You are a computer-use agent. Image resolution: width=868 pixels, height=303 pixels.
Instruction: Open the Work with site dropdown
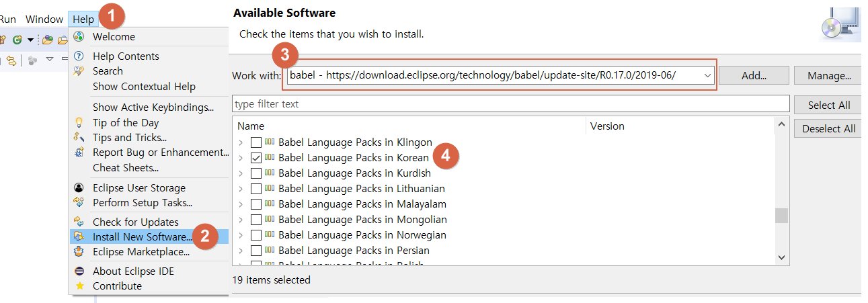coord(707,76)
